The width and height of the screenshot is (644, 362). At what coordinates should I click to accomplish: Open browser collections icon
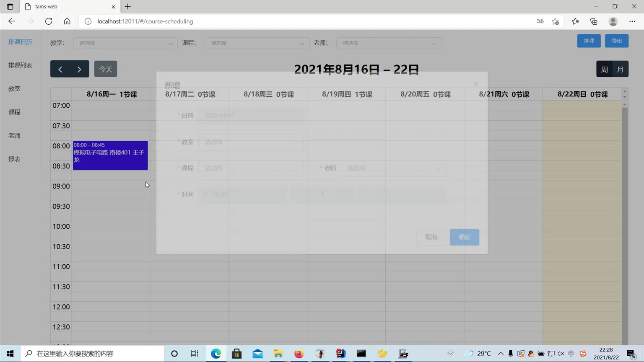coord(594,21)
